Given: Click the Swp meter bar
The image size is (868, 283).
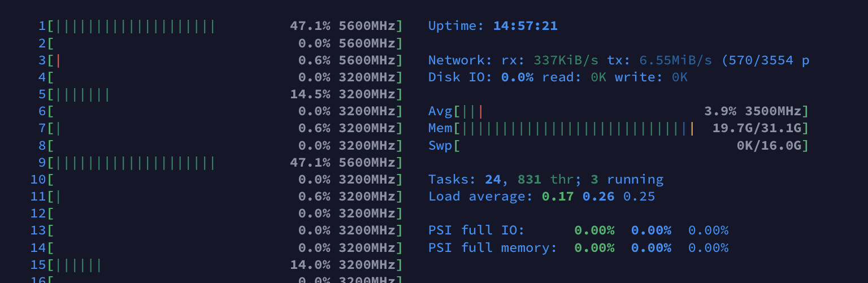Looking at the screenshot, I should [618, 146].
